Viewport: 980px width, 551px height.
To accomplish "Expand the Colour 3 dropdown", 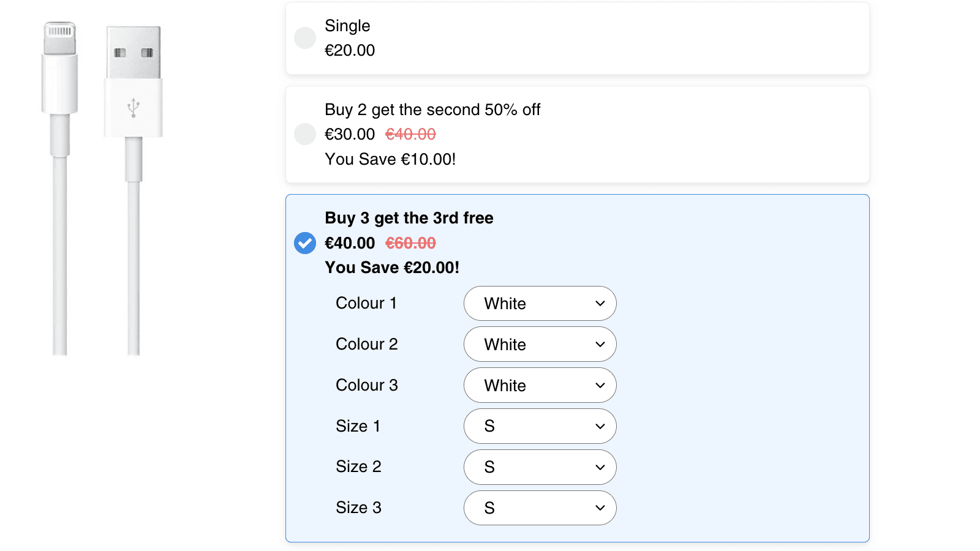I will click(540, 386).
